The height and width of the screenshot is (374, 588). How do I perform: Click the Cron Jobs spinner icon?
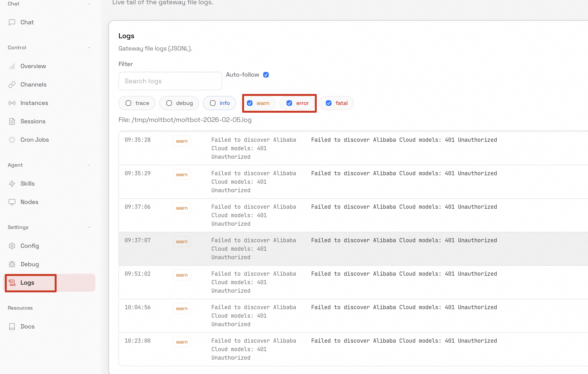pyautogui.click(x=12, y=140)
